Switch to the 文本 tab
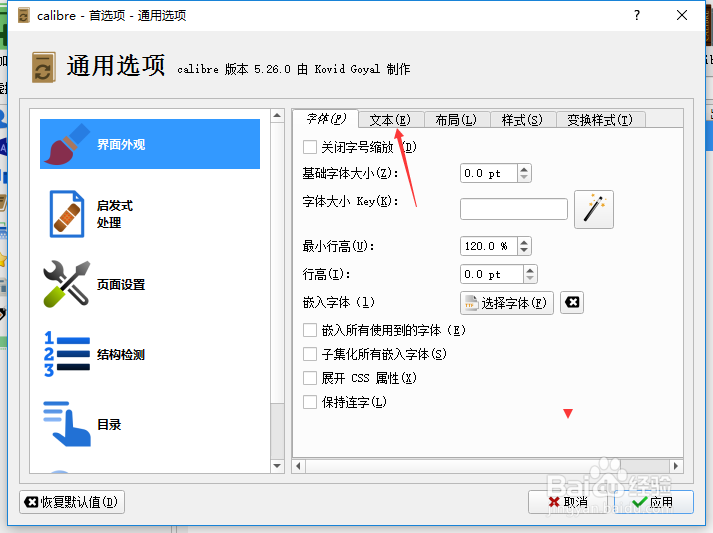713x533 pixels. [x=391, y=120]
